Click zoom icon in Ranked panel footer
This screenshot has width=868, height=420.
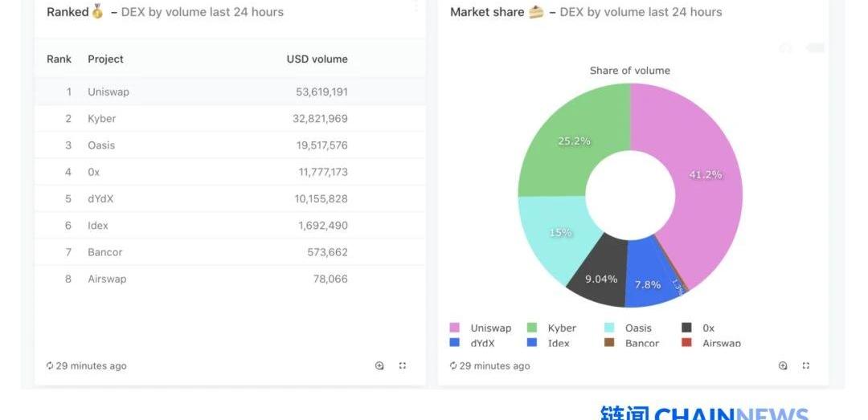point(379,365)
